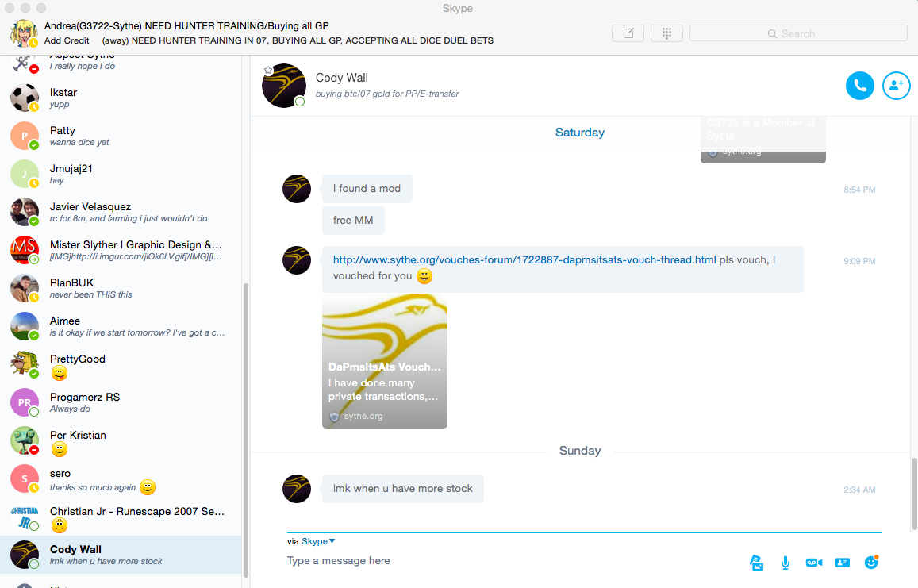
Task: Select the Progamerz RS contact
Action: (x=121, y=402)
